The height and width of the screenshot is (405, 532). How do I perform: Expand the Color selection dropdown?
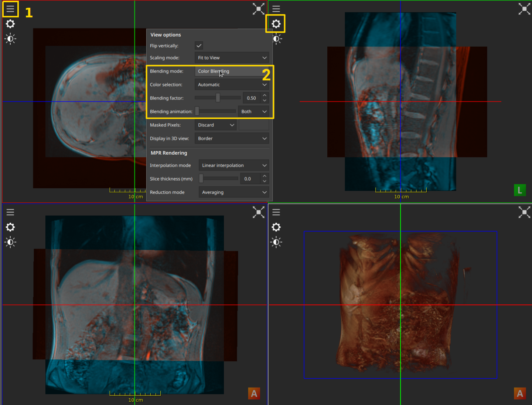(232, 85)
